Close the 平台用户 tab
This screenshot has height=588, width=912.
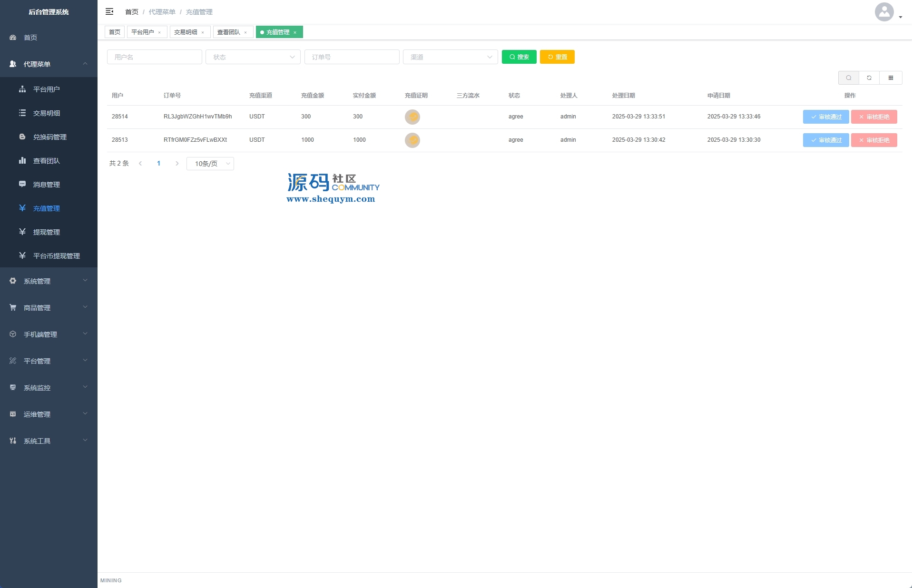(x=159, y=32)
